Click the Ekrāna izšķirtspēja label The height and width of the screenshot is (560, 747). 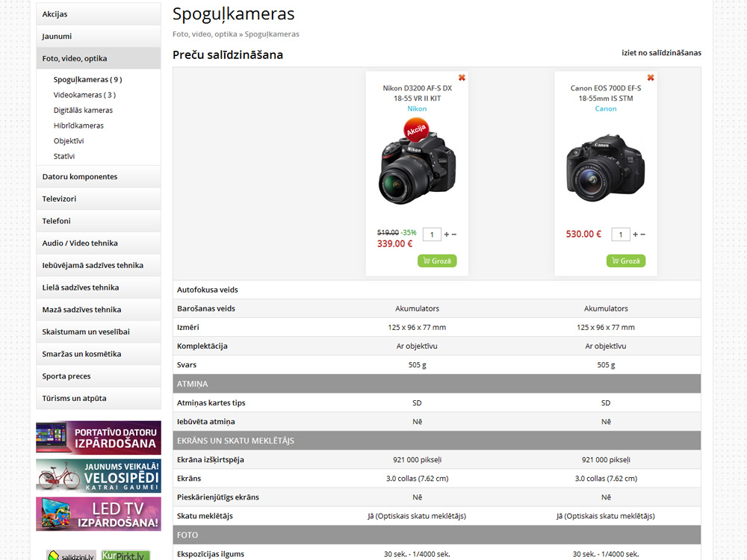coord(210,459)
